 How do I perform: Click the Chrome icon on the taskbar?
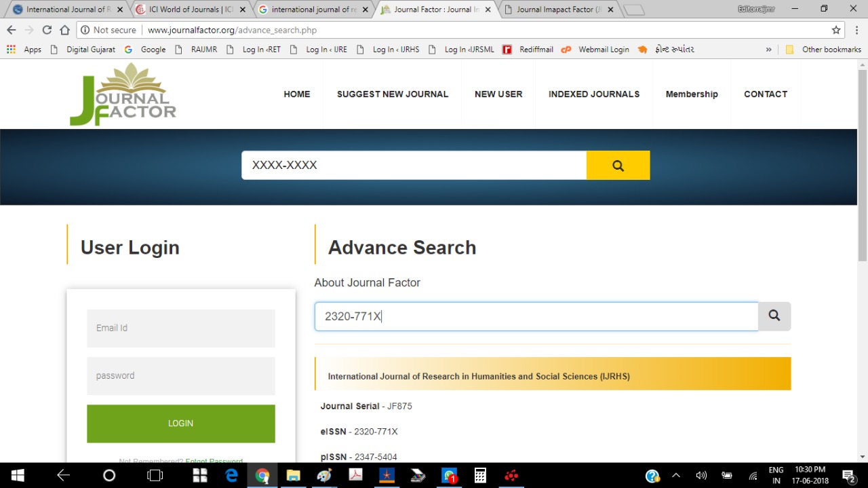pos(262,476)
